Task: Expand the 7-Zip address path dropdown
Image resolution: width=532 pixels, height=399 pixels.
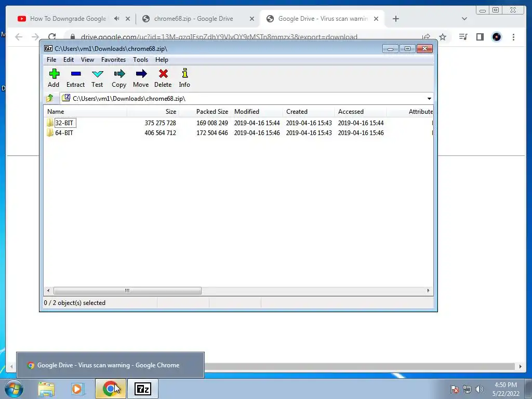Action: point(429,98)
